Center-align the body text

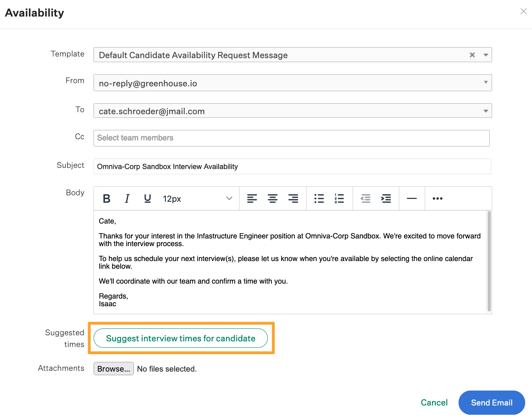pyautogui.click(x=273, y=199)
